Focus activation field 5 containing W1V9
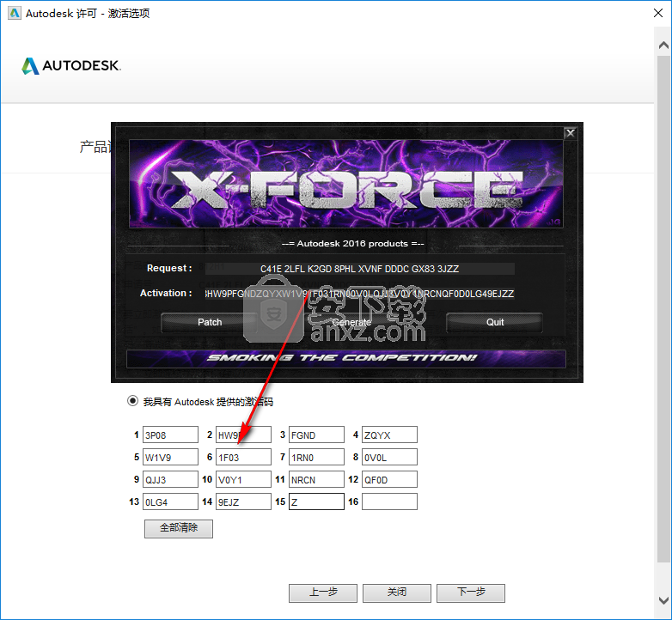 (170, 457)
